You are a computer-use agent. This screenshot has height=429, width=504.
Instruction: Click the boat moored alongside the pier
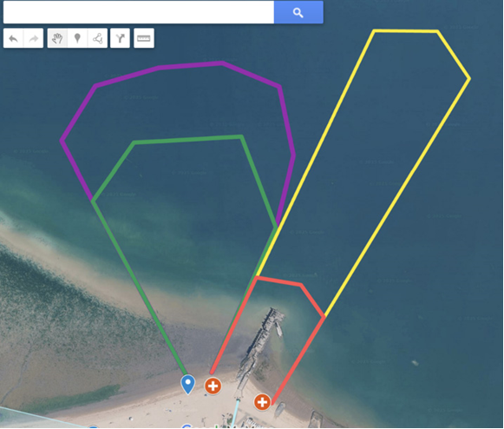pyautogui.click(x=278, y=331)
